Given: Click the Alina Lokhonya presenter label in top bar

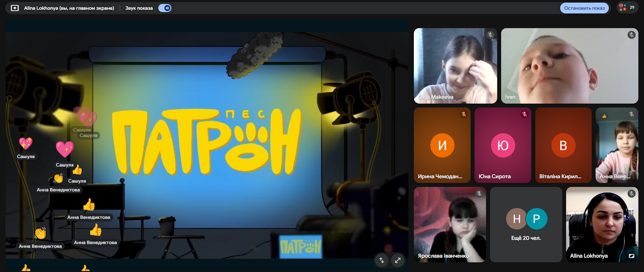Looking at the screenshot, I should click(69, 8).
